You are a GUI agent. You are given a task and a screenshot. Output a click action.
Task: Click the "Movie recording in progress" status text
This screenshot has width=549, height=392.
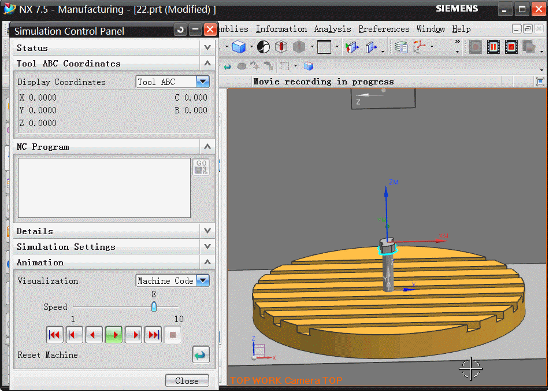(x=324, y=82)
